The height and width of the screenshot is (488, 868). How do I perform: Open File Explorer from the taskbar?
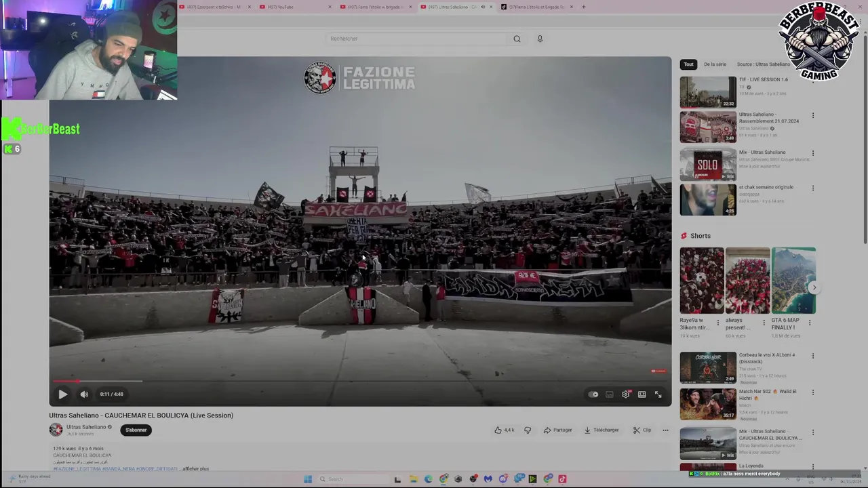coord(413,479)
